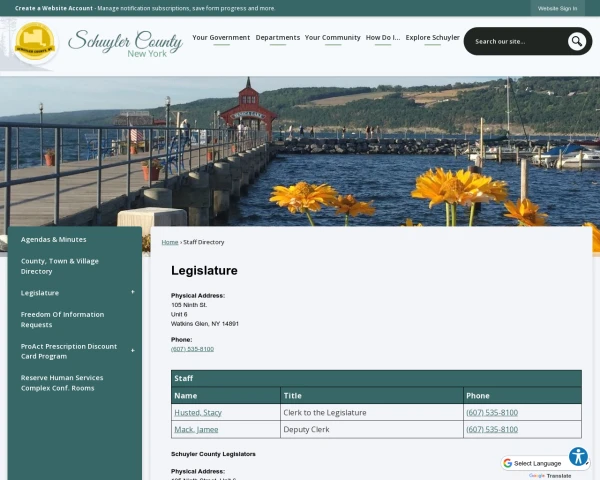Open Reserve Human Services Complex Conf. Rooms

point(62,383)
